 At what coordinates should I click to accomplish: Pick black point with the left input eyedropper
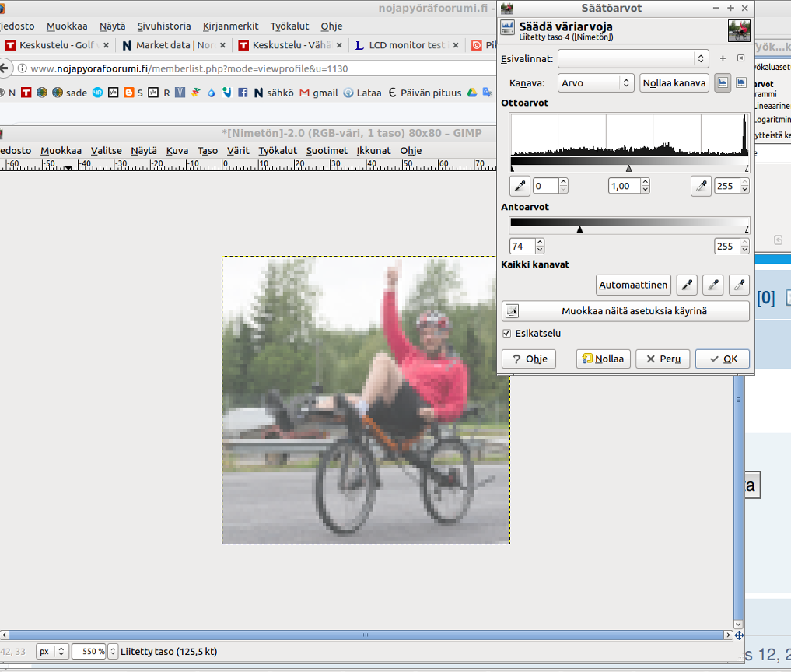pos(520,186)
